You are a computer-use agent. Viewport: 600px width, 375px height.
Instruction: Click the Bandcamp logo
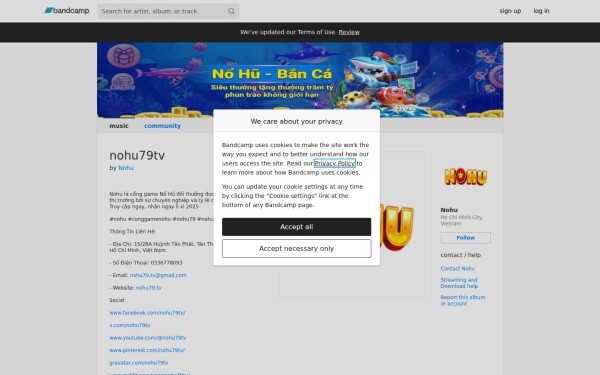tap(67, 11)
